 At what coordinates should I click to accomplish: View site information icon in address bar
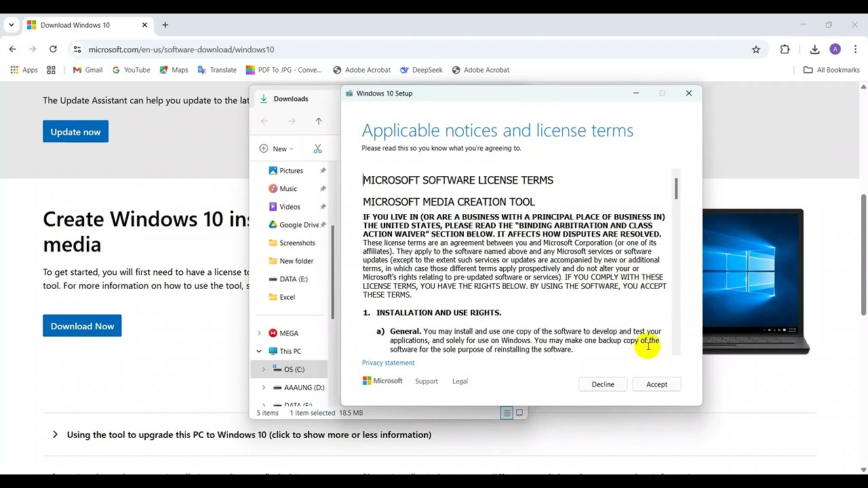coord(77,49)
